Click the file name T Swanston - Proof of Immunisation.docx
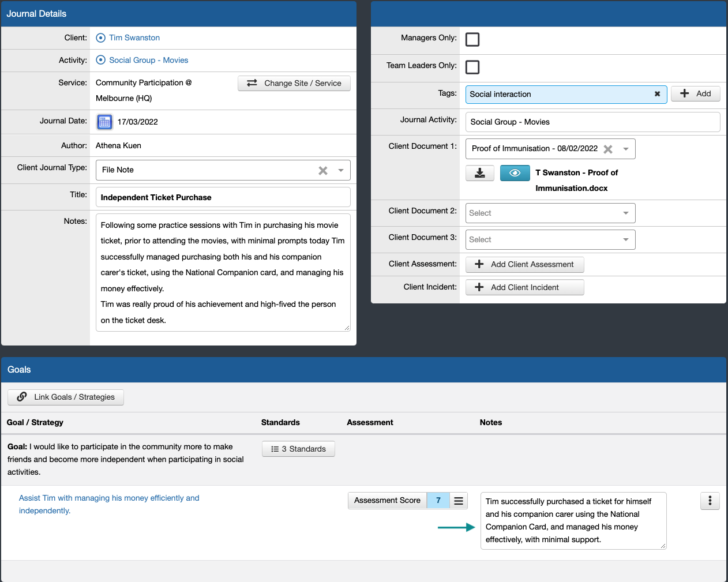The image size is (728, 582). click(576, 180)
